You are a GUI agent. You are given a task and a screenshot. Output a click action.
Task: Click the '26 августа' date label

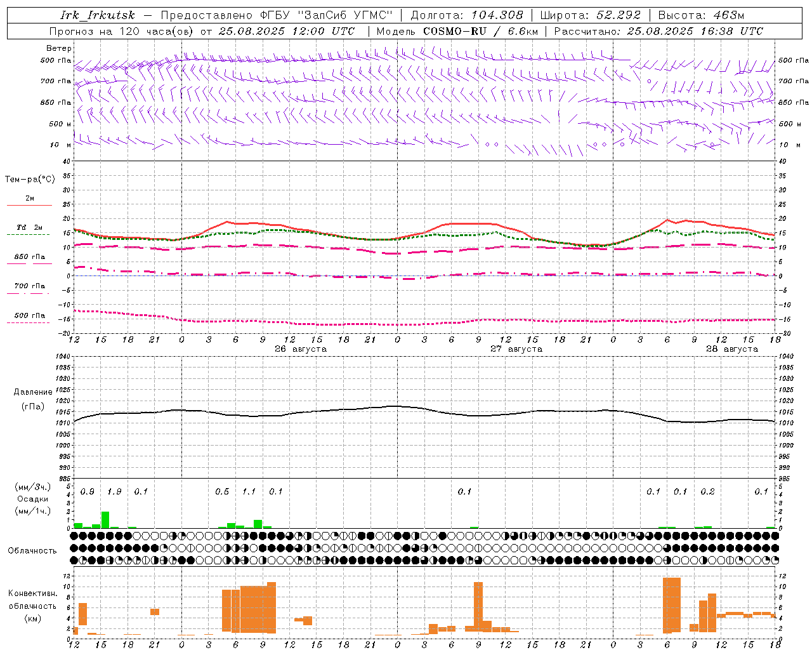pyautogui.click(x=301, y=349)
